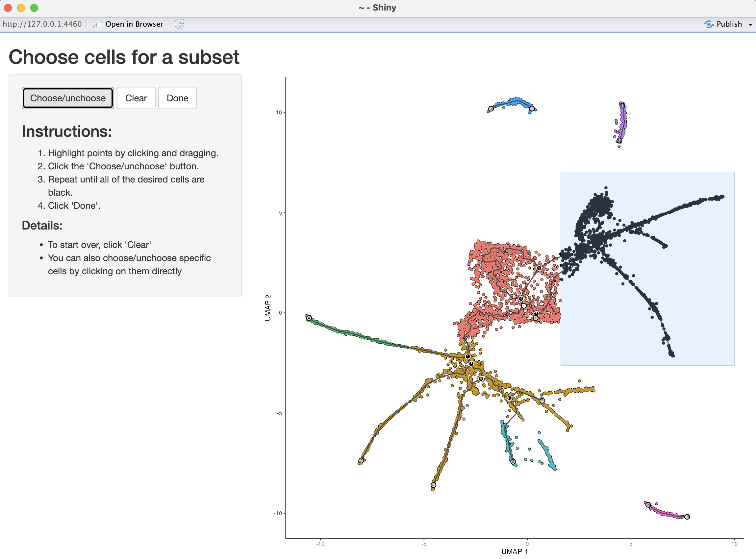Select node 9 on the teal cluster
Image resolution: width=756 pixels, height=559 pixels.
point(513,462)
